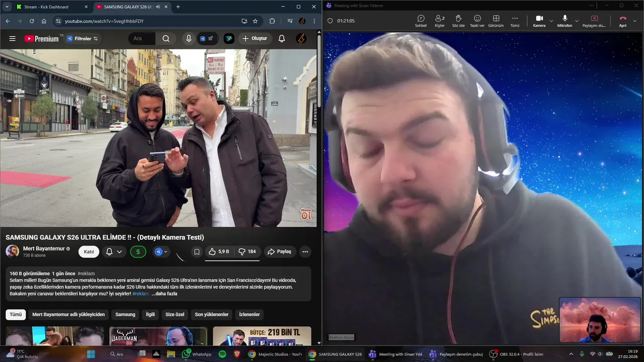Open Teams title bar more options dots

(592, 6)
